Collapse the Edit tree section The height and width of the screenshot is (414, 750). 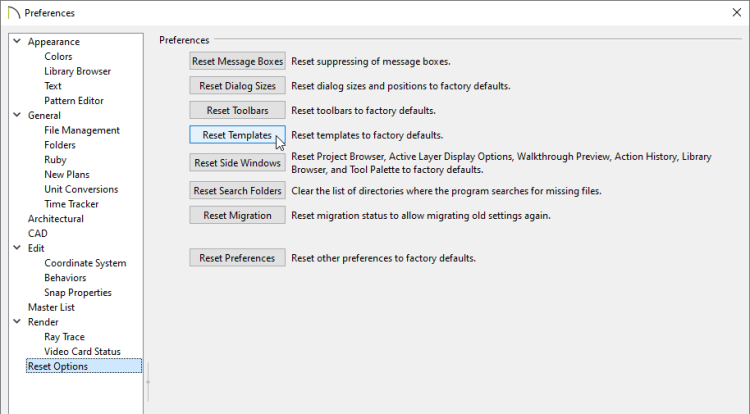17,248
